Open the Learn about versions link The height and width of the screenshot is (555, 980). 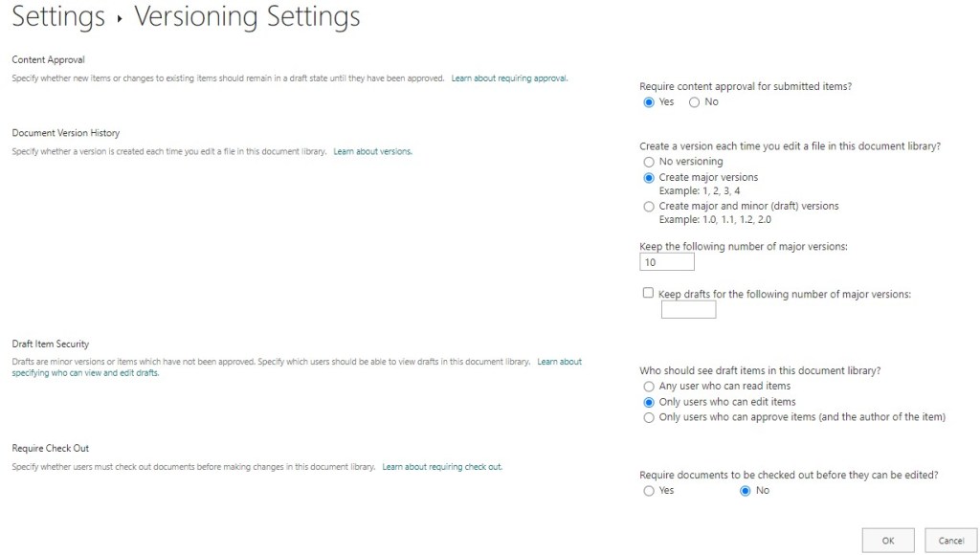pyautogui.click(x=372, y=152)
